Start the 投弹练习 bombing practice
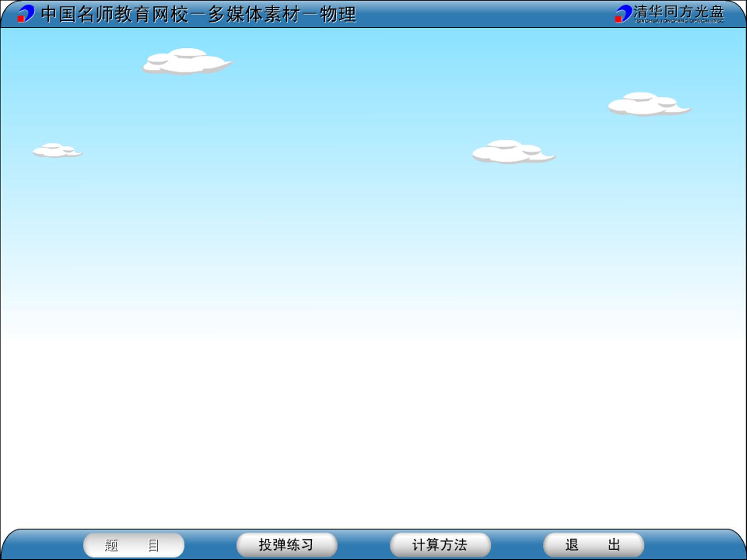Image resolution: width=747 pixels, height=560 pixels. pos(287,545)
